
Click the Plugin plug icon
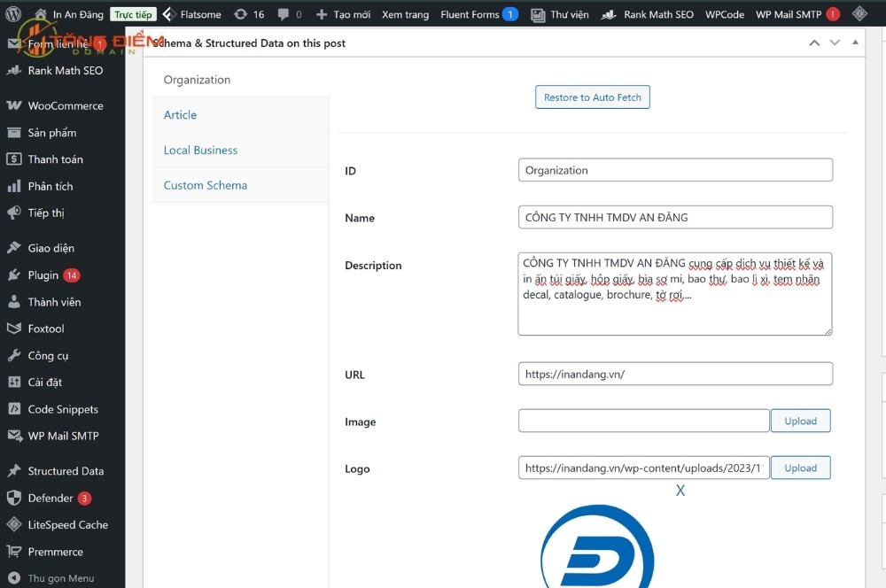14,275
